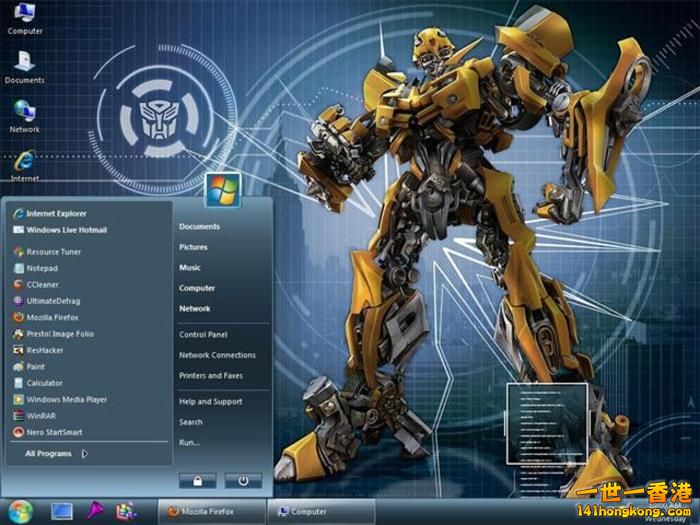Open the Documents desktop icon
Image resolution: width=700 pixels, height=525 pixels.
(25, 67)
